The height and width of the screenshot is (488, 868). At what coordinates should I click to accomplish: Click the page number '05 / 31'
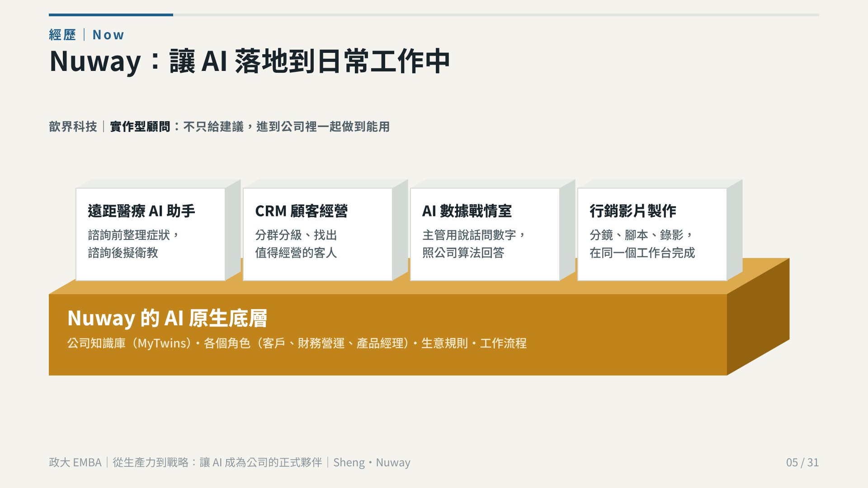(x=802, y=462)
